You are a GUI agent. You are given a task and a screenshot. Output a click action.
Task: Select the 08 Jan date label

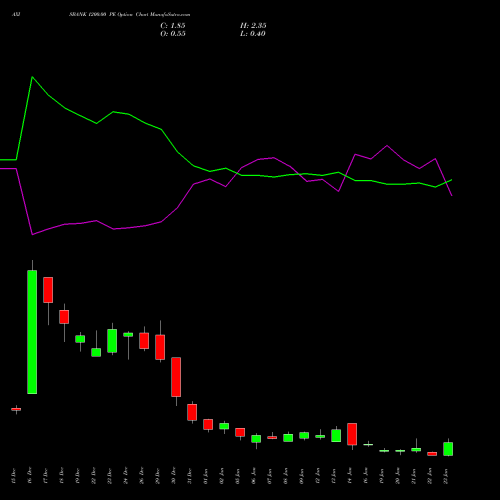pyautogui.click(x=286, y=476)
